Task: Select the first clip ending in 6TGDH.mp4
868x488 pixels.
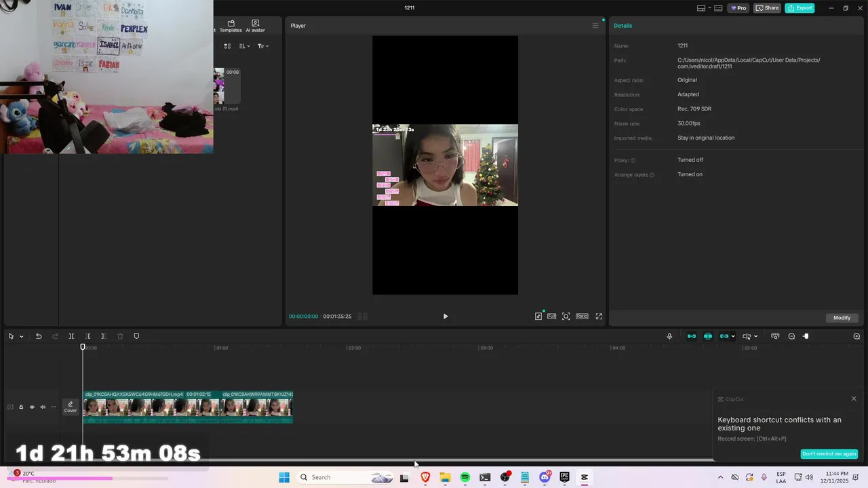Action: pyautogui.click(x=151, y=407)
